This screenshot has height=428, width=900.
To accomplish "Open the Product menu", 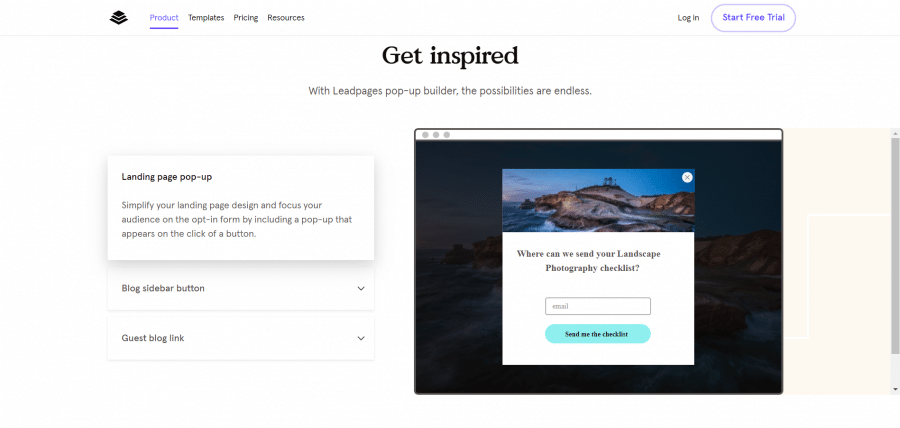I will (164, 18).
